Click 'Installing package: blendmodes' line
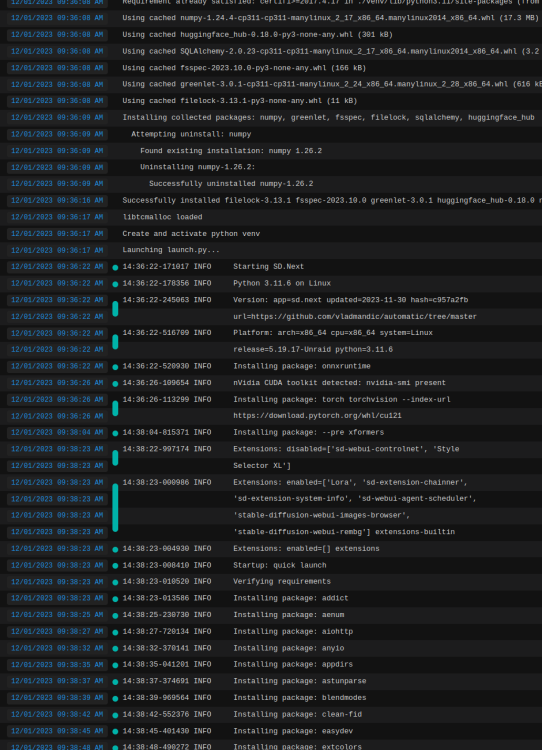 click(299, 698)
